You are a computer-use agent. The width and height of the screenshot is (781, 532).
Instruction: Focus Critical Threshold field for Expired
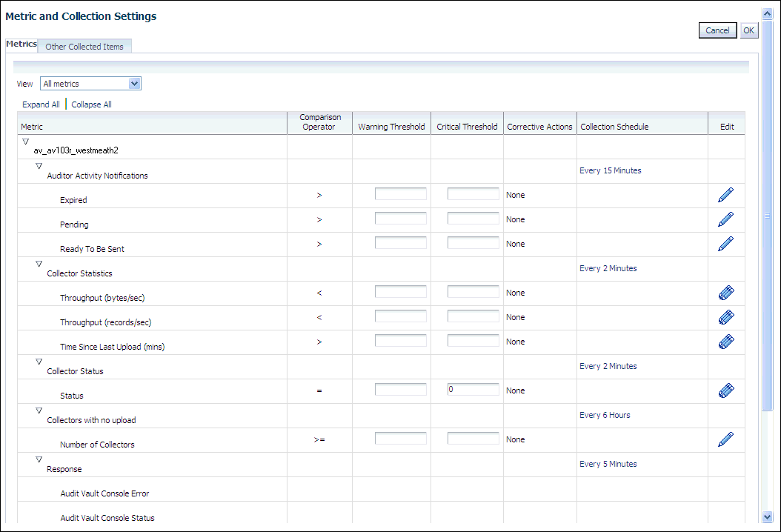click(x=473, y=194)
